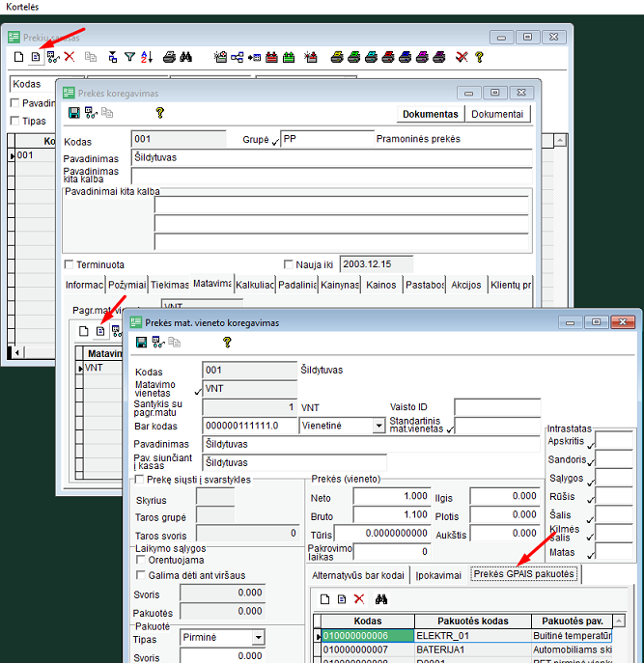Save using the floppy disk icon in Prekės koregavimas
Image resolution: width=644 pixels, height=663 pixels.
pyautogui.click(x=71, y=113)
